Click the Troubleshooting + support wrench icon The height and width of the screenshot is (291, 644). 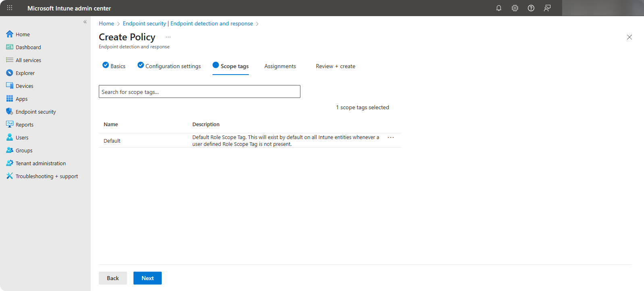tap(10, 176)
